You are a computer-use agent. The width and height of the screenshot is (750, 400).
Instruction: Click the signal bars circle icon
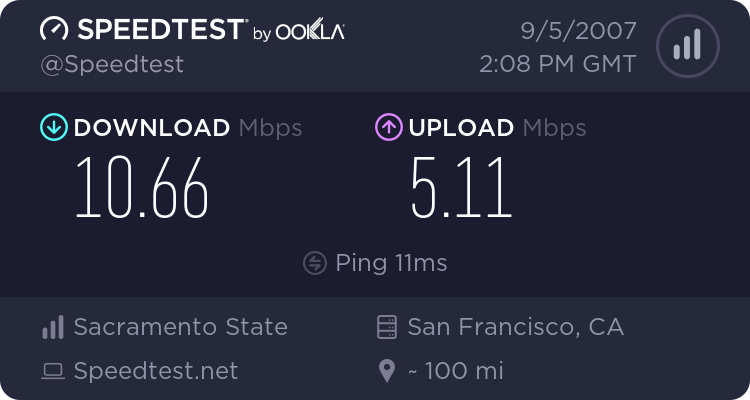point(686,46)
